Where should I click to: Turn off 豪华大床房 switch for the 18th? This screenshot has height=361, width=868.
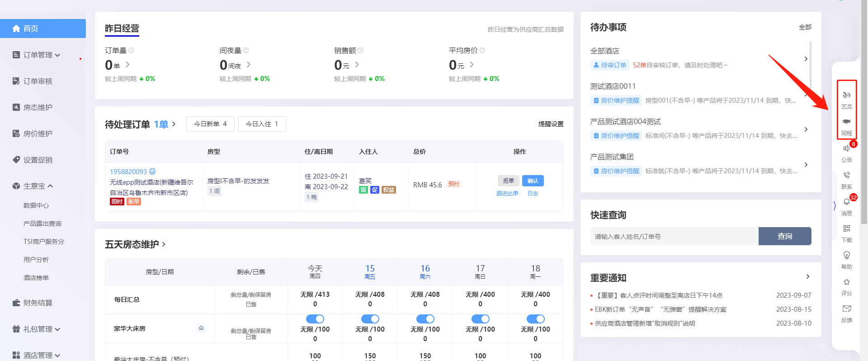(535, 319)
